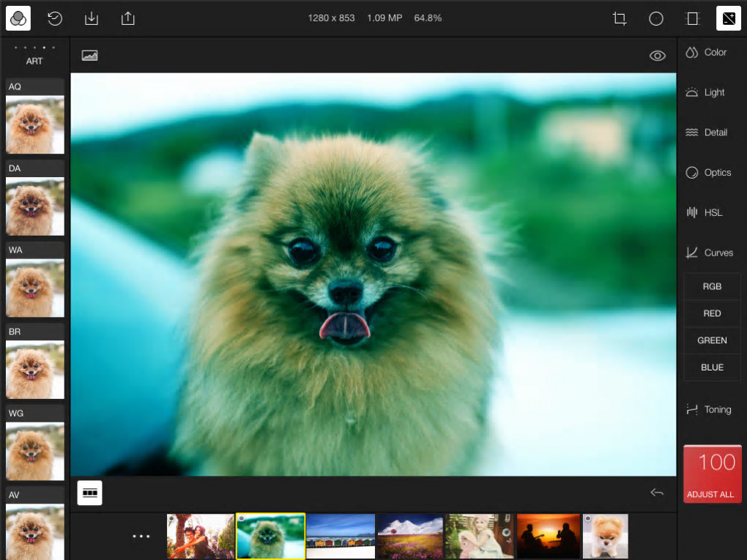Apply the BR filter preset
The image size is (747, 560).
(x=34, y=362)
